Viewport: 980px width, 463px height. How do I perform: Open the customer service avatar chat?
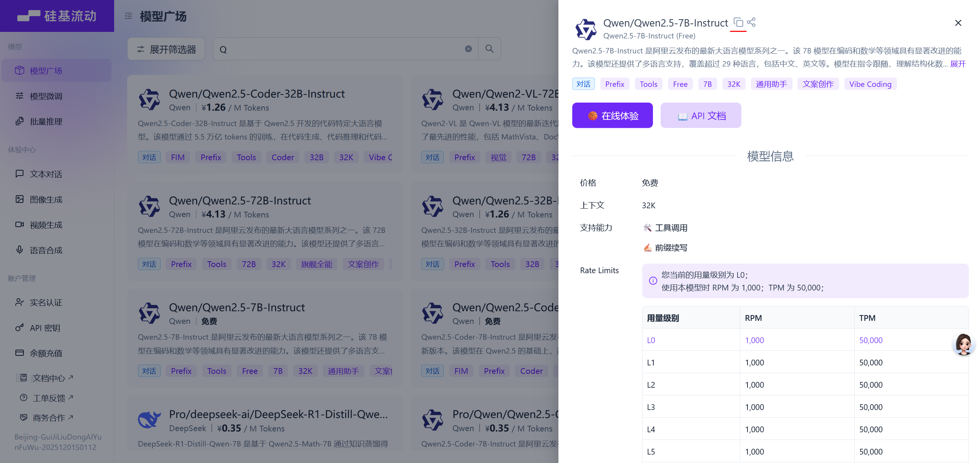click(963, 344)
